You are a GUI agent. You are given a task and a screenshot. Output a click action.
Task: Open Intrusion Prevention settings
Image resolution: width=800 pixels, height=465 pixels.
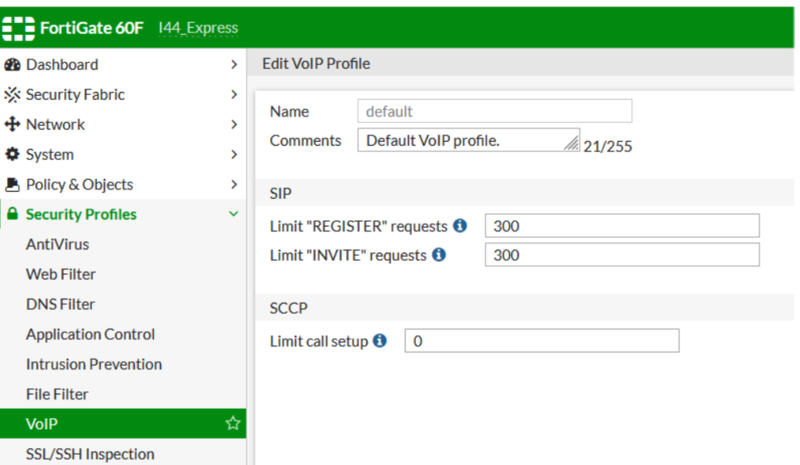(93, 364)
